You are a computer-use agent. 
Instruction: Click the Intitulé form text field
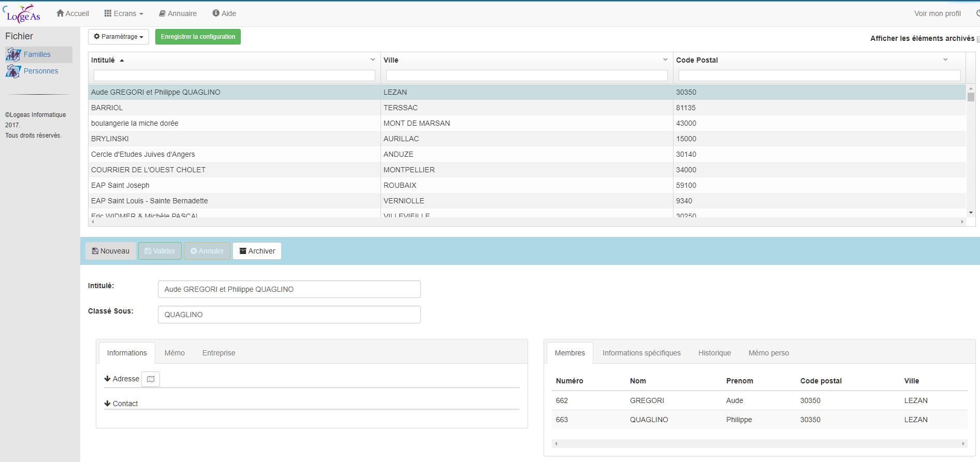click(289, 289)
